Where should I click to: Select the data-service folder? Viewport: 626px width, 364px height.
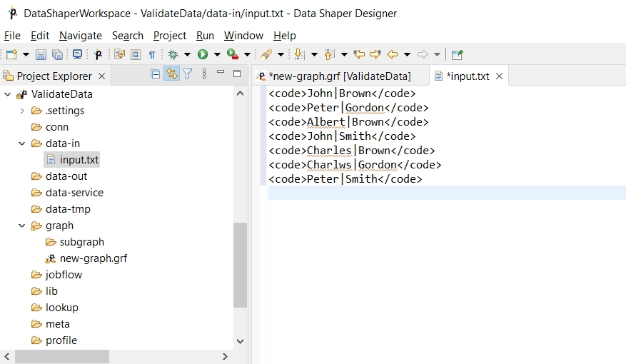pyautogui.click(x=74, y=193)
